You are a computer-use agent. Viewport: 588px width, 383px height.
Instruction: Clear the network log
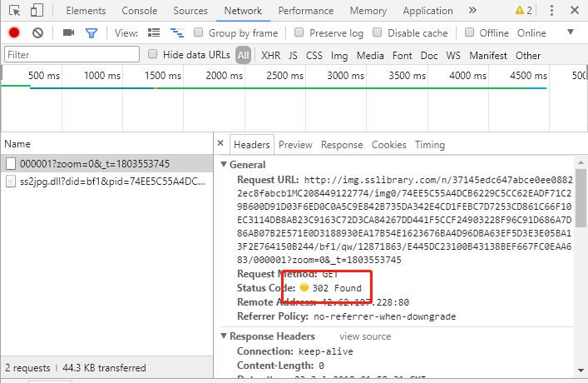[37, 32]
